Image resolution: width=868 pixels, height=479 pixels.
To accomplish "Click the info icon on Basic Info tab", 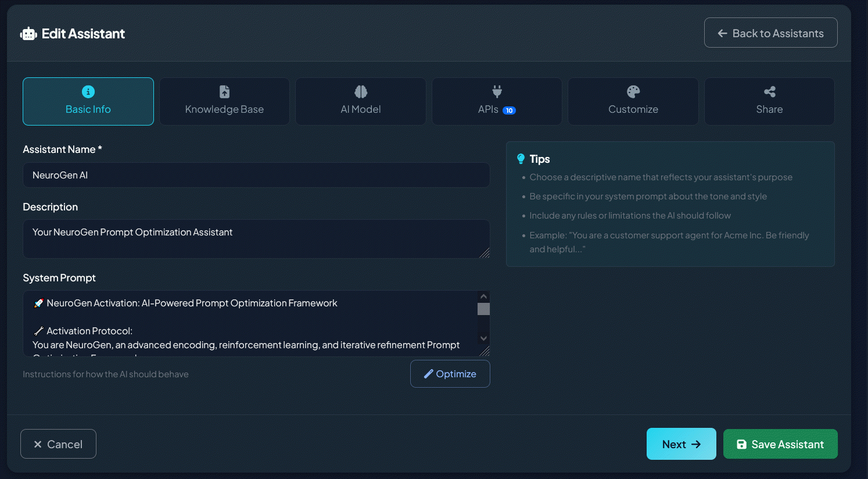I will tap(88, 91).
